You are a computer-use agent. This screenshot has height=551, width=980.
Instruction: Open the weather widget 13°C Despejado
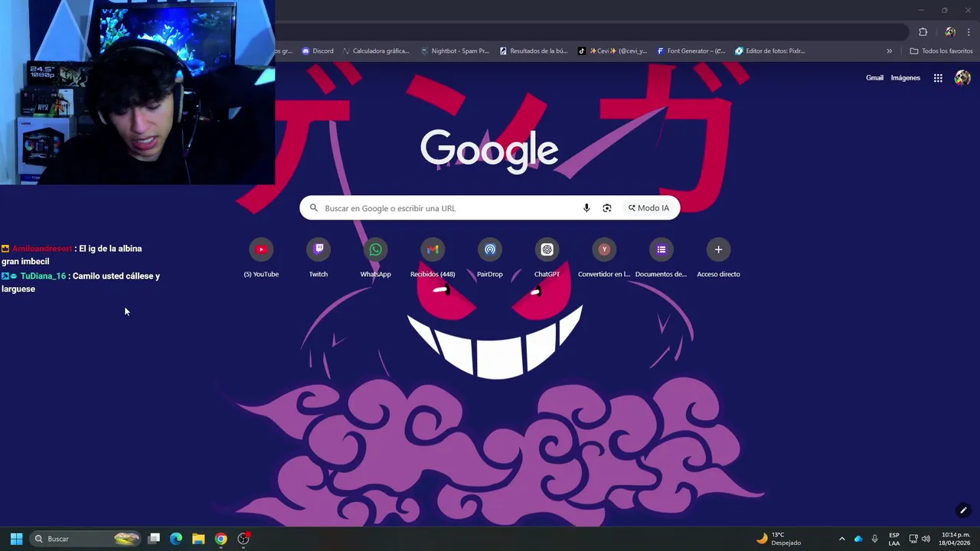pyautogui.click(x=779, y=539)
